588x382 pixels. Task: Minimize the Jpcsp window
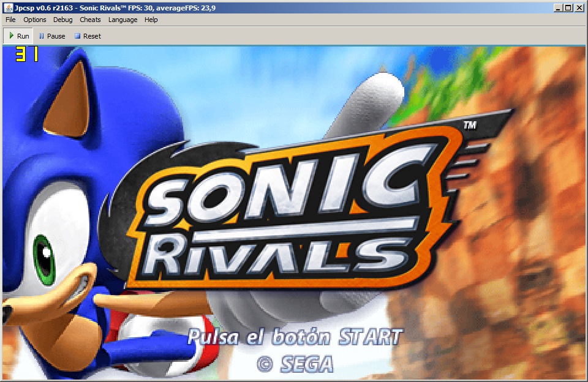[x=558, y=7]
